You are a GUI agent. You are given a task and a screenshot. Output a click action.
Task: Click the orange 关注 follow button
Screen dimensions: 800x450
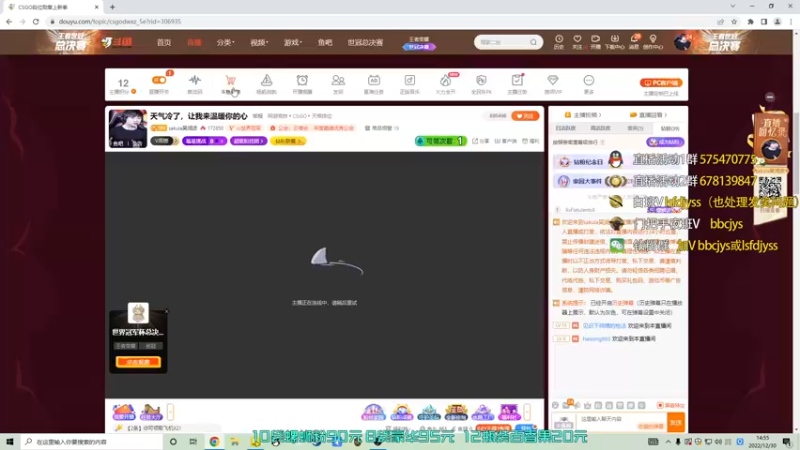[x=525, y=116]
